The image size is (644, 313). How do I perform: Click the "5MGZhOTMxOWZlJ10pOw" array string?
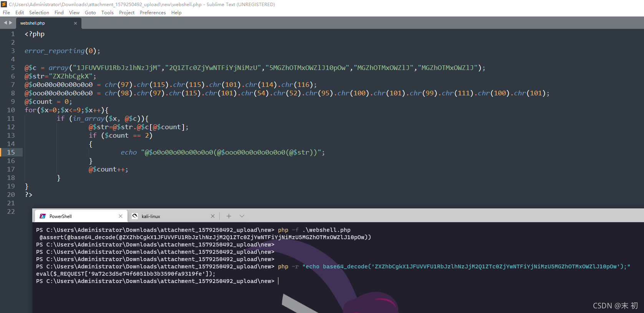pyautogui.click(x=307, y=68)
